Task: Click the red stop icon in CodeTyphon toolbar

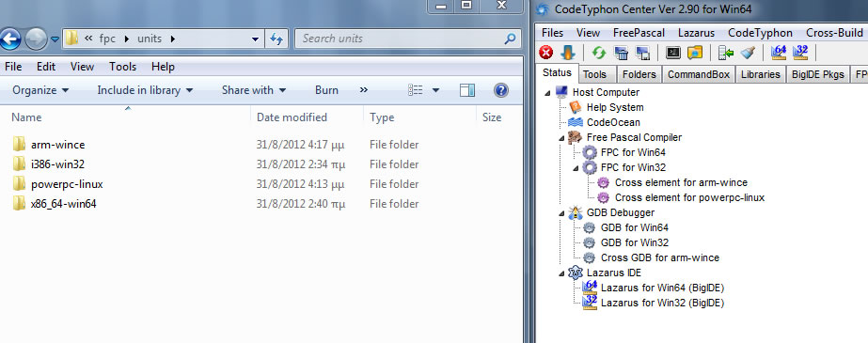Action: click(546, 53)
